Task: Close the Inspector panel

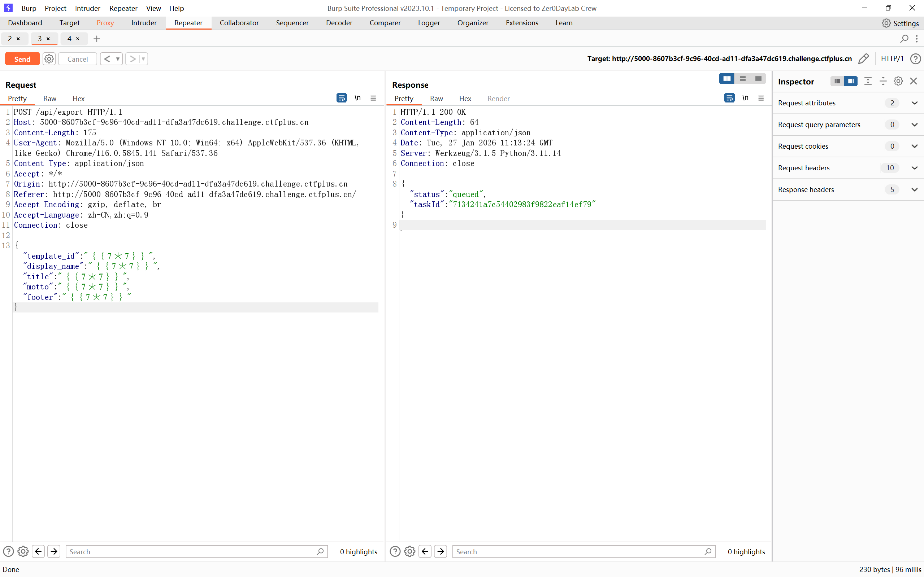Action: click(x=913, y=81)
